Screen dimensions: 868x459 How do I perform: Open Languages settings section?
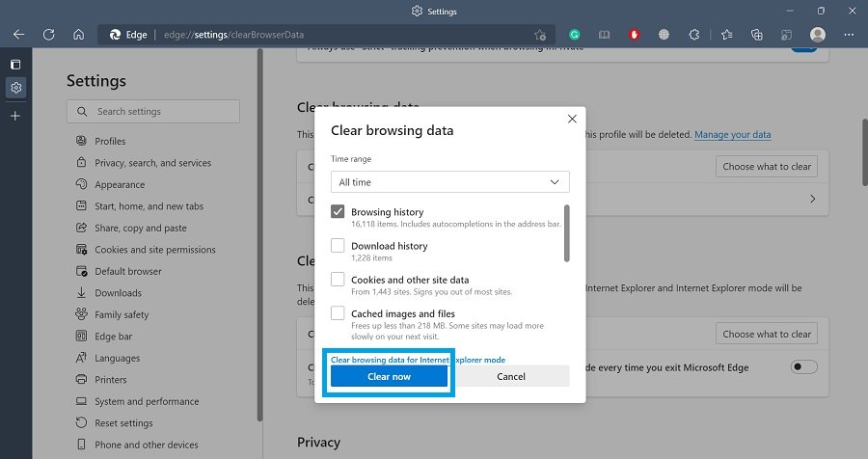tap(118, 358)
